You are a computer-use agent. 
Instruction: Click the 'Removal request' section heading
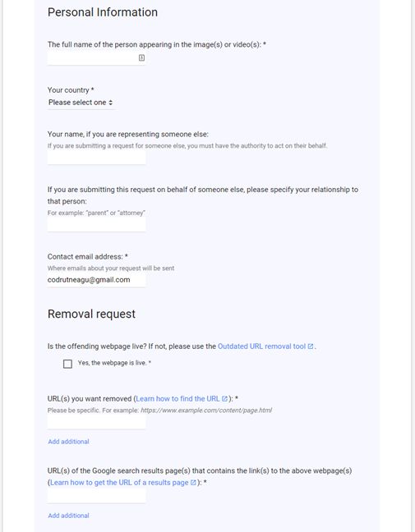tap(91, 314)
